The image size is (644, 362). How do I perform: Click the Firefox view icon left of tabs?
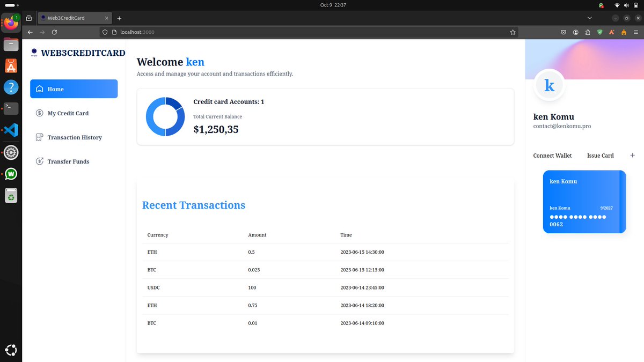[x=28, y=18]
